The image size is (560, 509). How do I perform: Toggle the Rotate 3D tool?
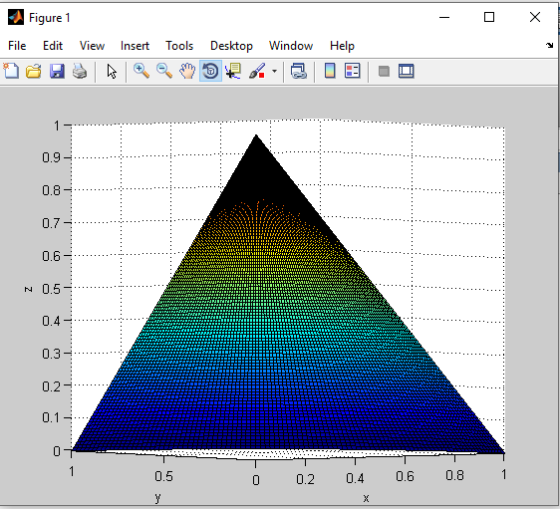(x=210, y=71)
